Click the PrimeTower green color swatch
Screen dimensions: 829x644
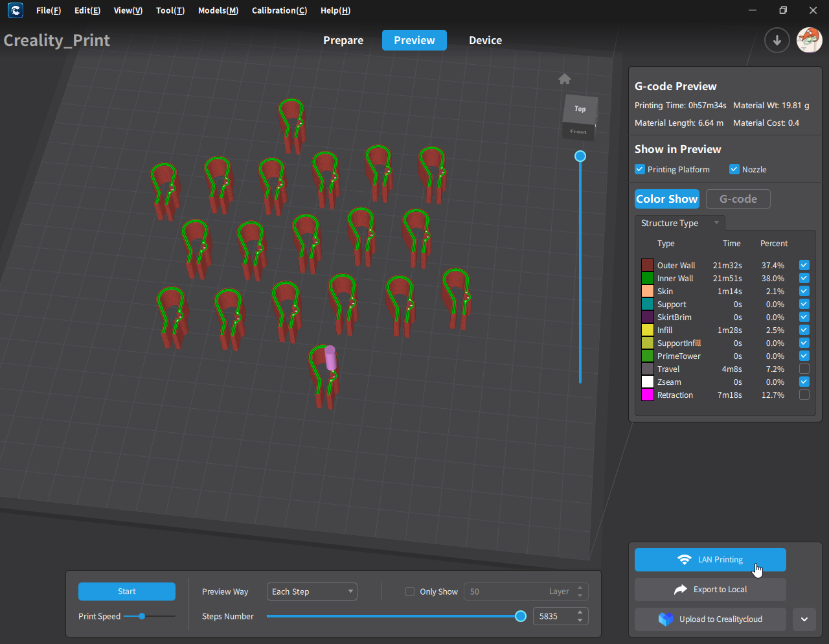[x=648, y=356]
